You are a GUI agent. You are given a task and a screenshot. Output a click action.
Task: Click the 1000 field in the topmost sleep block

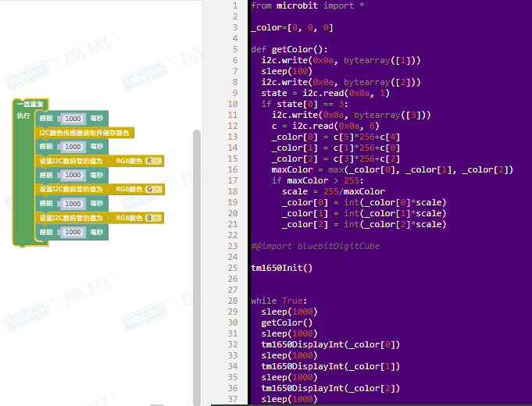pyautogui.click(x=73, y=119)
